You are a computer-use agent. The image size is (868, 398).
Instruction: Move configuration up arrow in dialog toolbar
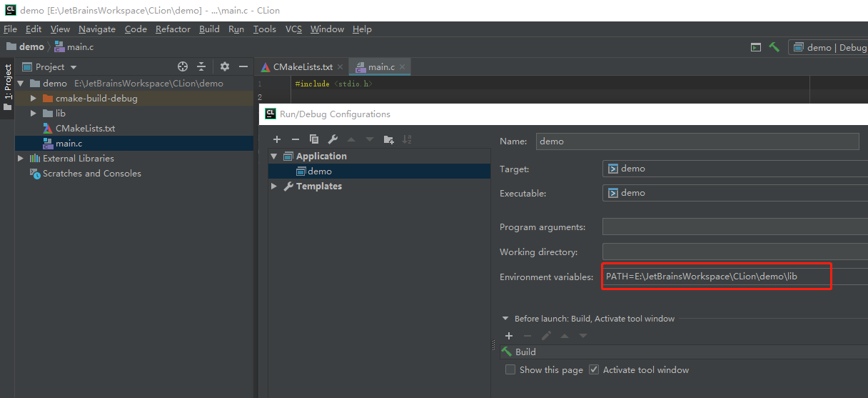tap(351, 139)
